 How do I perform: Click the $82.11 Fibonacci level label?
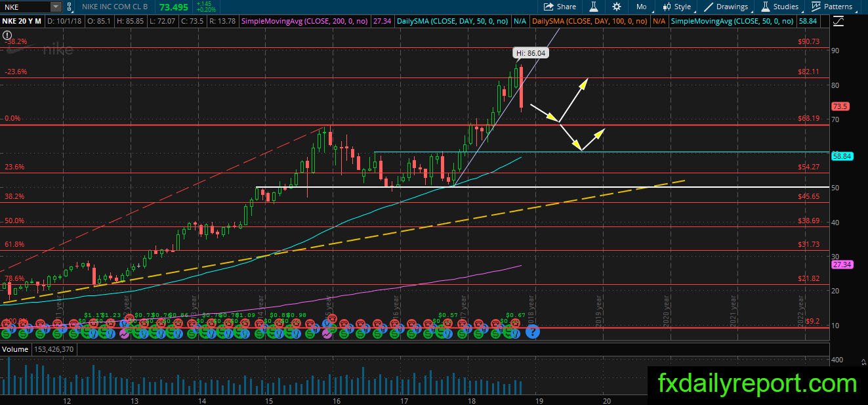tap(809, 72)
